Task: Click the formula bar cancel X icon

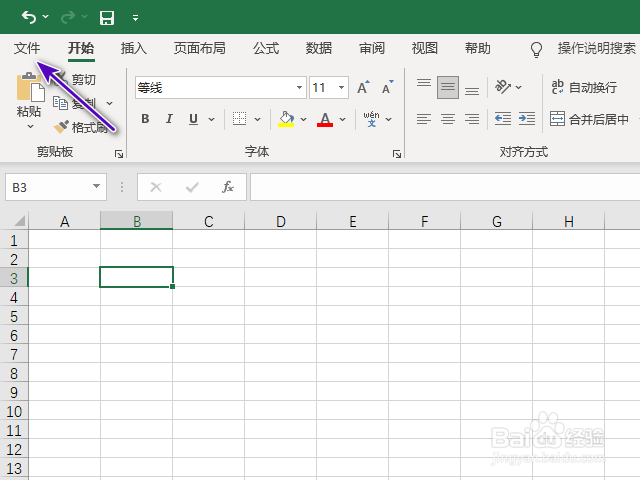Action: pos(156,187)
